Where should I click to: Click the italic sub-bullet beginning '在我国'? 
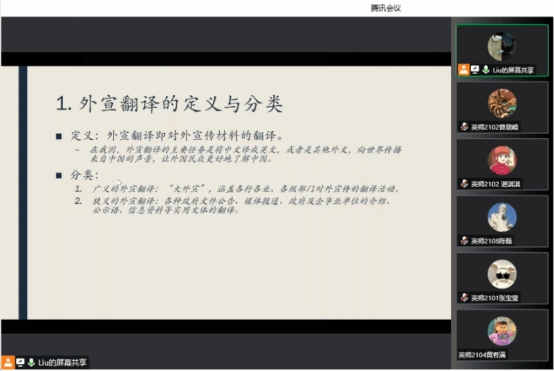tap(246, 154)
